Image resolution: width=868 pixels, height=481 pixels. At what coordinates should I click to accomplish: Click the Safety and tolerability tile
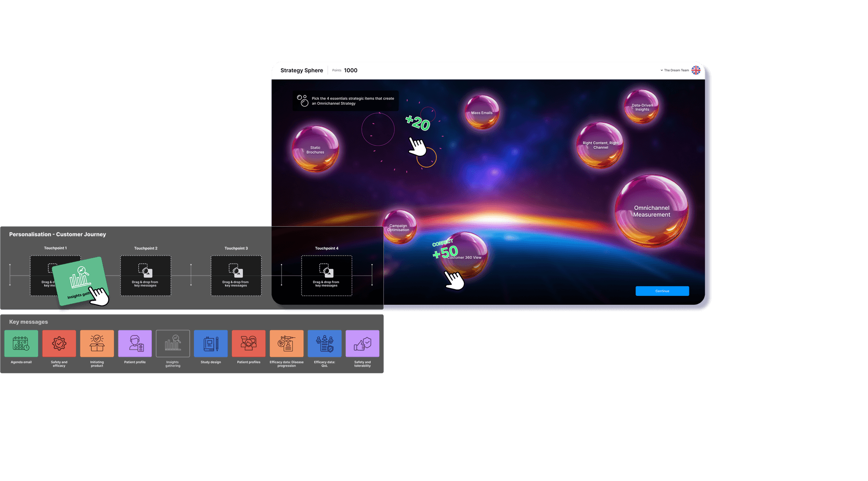(x=363, y=344)
